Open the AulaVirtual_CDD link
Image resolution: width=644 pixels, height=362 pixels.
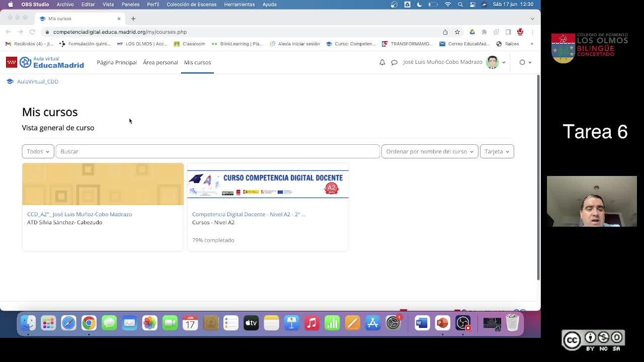[x=38, y=81]
